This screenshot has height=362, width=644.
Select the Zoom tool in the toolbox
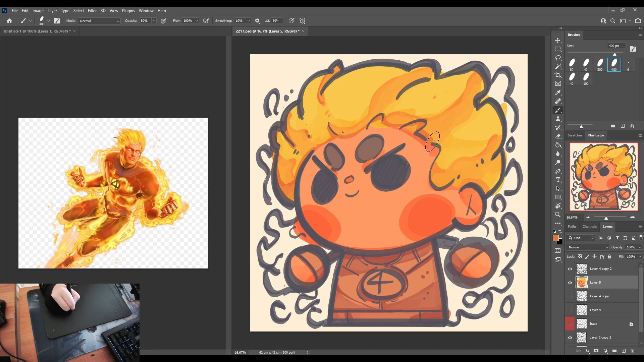[x=558, y=215]
